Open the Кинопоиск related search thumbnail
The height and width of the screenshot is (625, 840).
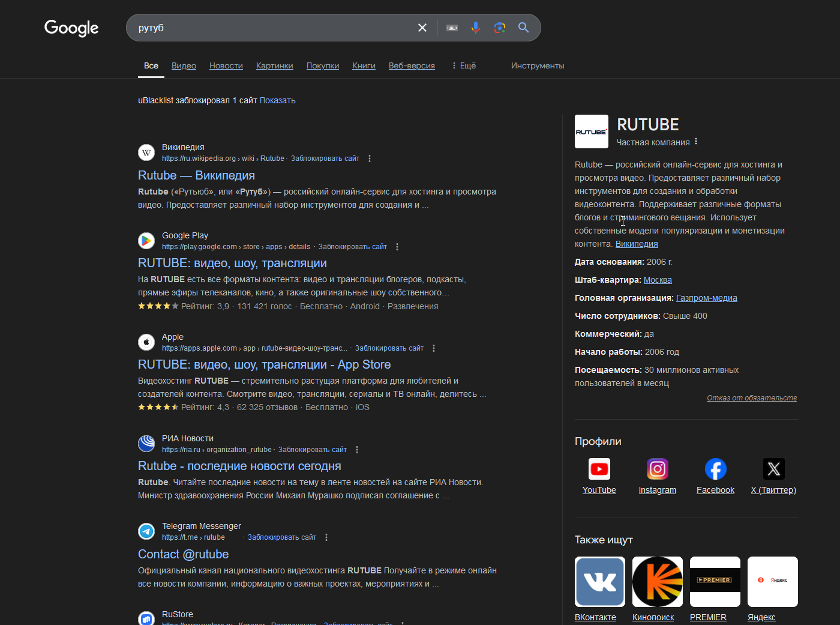[x=658, y=582]
